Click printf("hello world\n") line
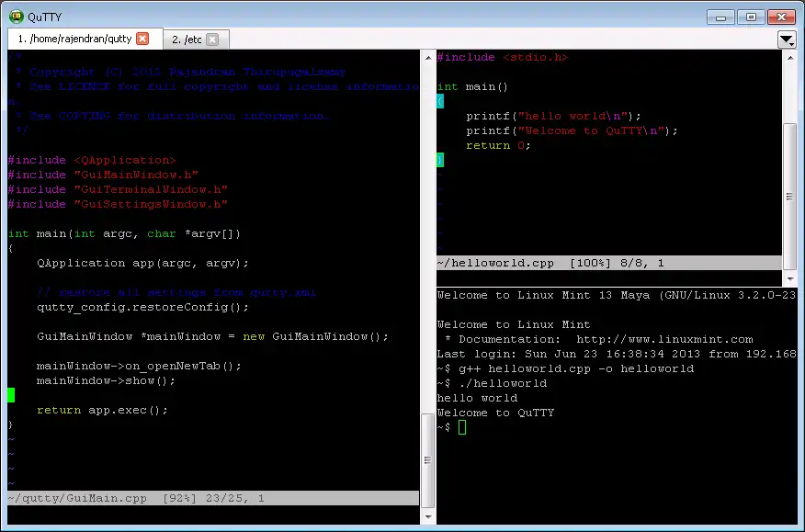Screen dimensions: 805x532 click(553, 116)
